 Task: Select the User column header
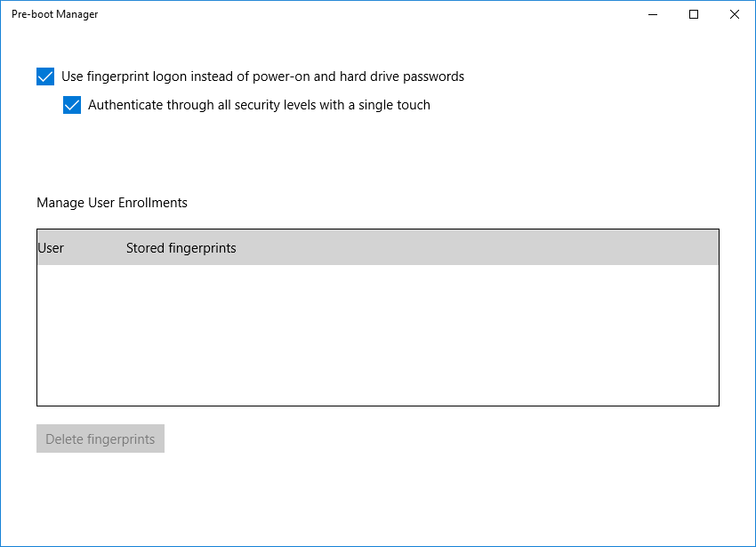click(x=51, y=248)
